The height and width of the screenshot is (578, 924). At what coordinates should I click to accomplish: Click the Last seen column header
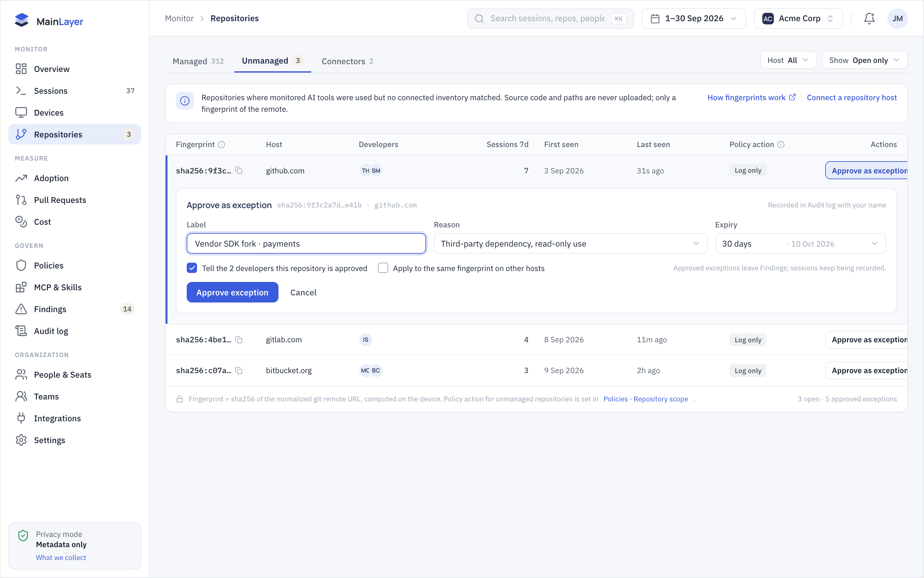pos(653,144)
